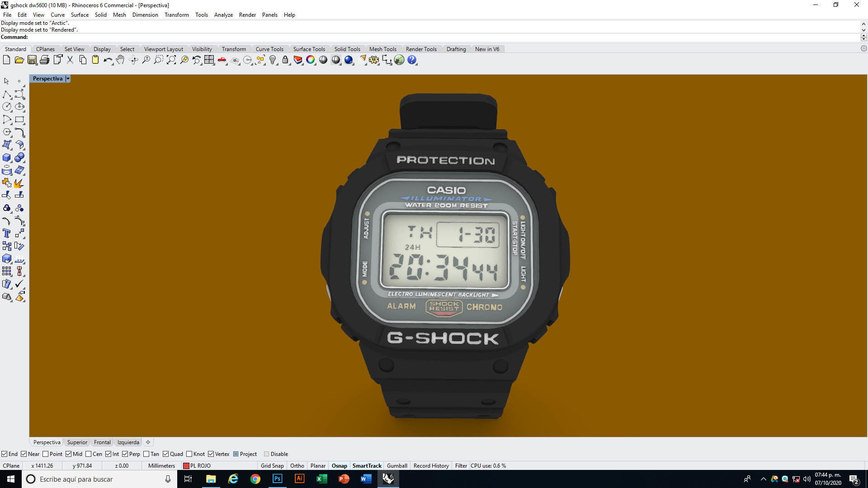
Task: Click the CPlane coordinate label
Action: tap(11, 465)
